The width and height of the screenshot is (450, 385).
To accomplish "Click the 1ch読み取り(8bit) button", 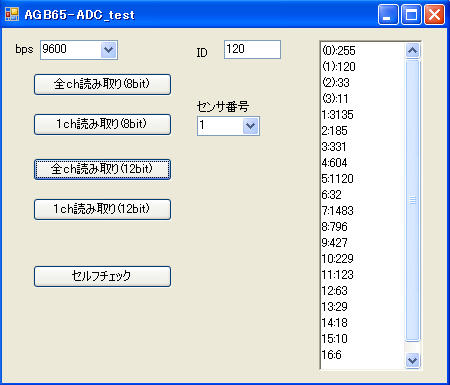I will tap(102, 124).
